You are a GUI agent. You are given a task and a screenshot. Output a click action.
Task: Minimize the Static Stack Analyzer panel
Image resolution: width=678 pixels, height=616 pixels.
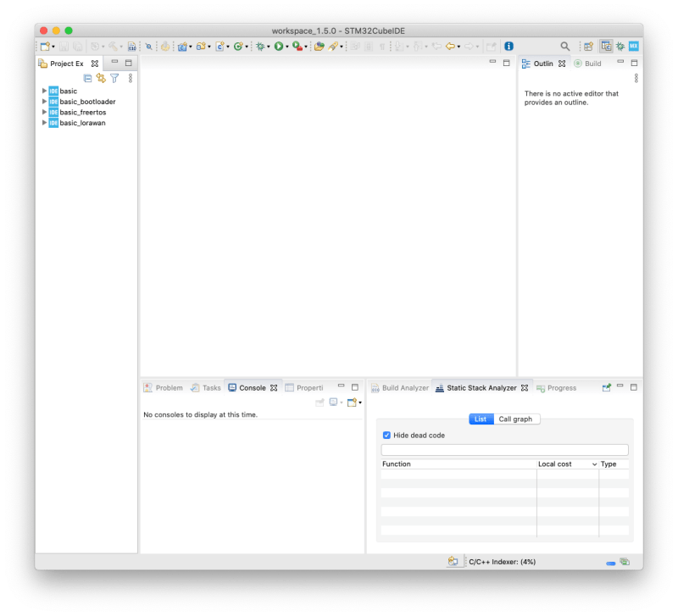click(620, 386)
